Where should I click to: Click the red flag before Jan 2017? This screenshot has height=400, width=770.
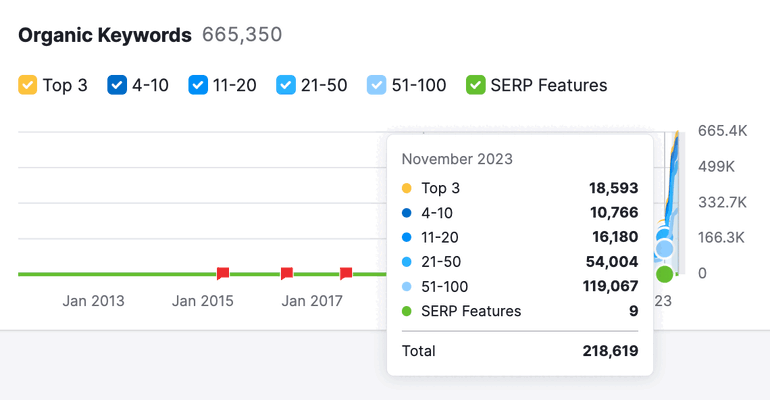[x=287, y=273]
